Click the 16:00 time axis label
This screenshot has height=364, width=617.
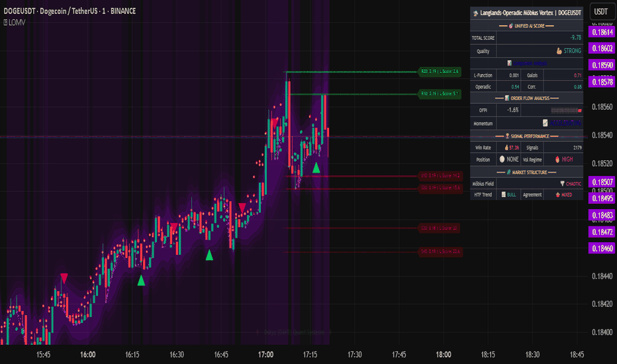(x=88, y=355)
